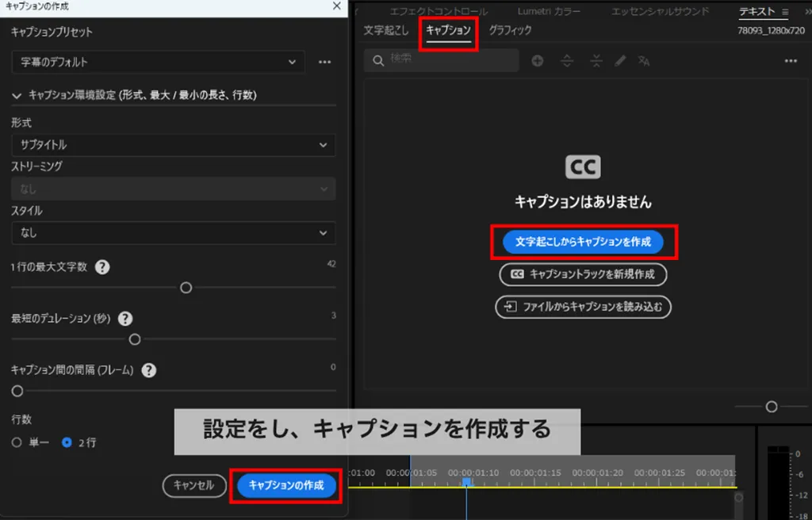This screenshot has width=812, height=520.
Task: Open the Text panel three-dot options menu
Action: click(x=791, y=61)
